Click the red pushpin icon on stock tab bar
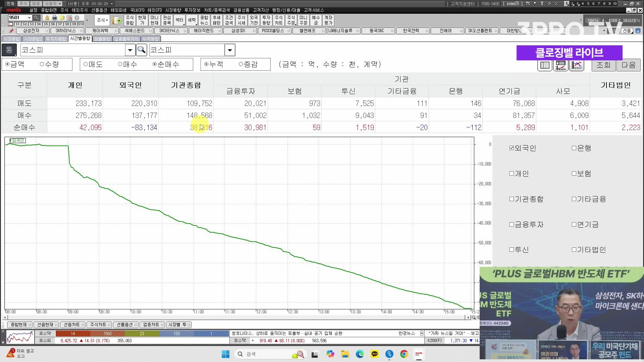 (11, 31)
